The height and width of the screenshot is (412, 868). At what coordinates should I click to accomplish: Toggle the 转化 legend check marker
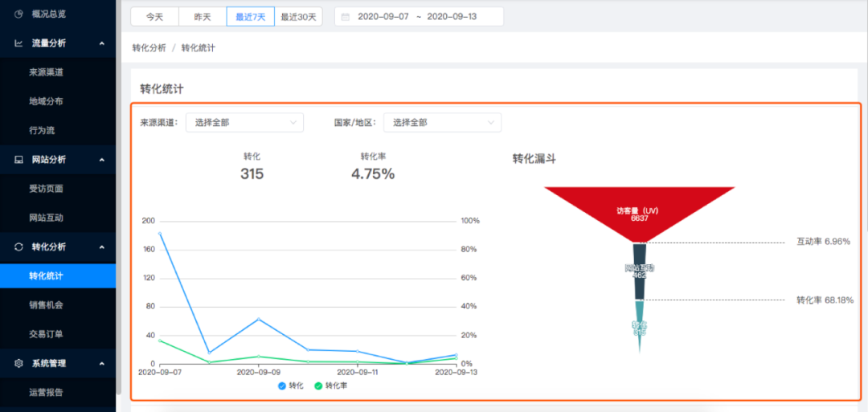pyautogui.click(x=282, y=385)
